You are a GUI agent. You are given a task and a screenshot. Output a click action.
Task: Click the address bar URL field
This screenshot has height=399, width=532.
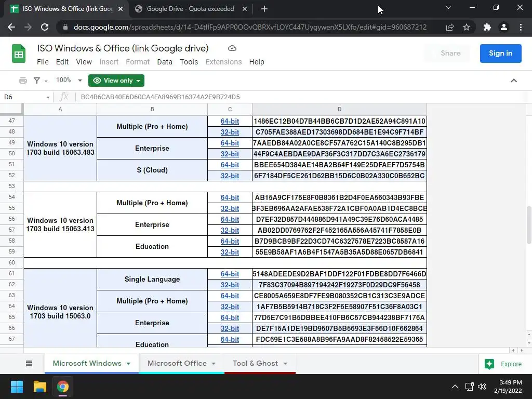[x=250, y=27]
